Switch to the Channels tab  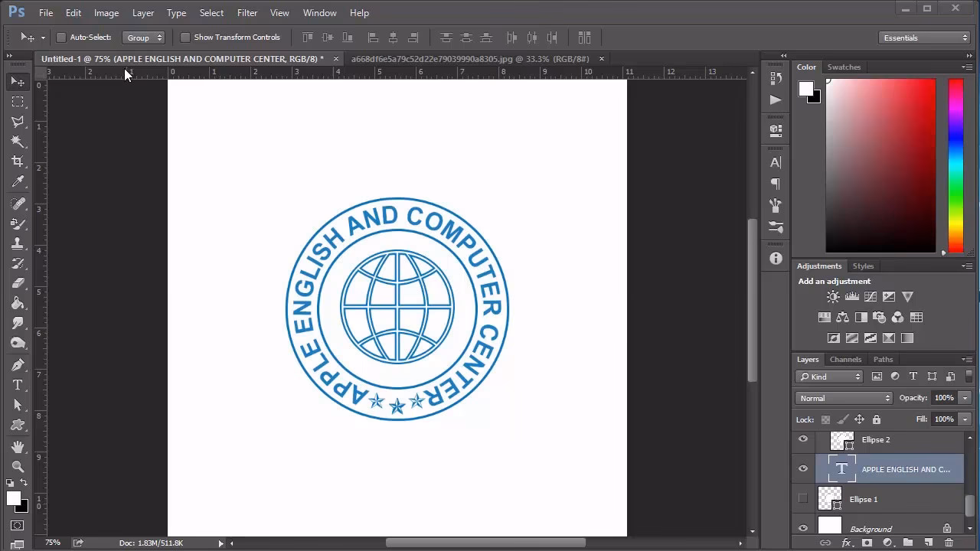[x=845, y=359]
